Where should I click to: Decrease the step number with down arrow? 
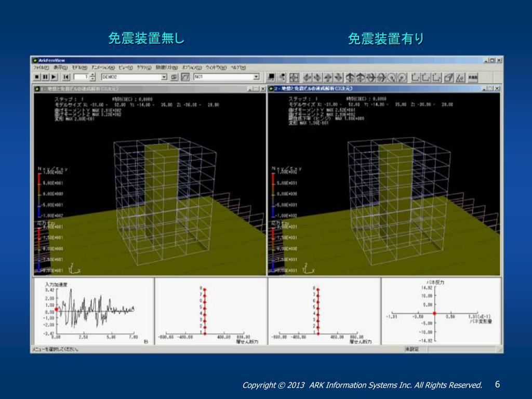[x=92, y=79]
